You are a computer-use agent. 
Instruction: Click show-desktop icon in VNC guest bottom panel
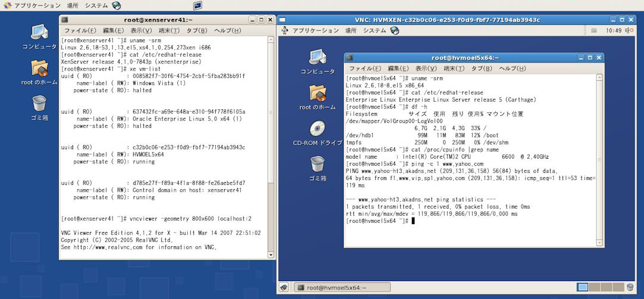click(284, 288)
